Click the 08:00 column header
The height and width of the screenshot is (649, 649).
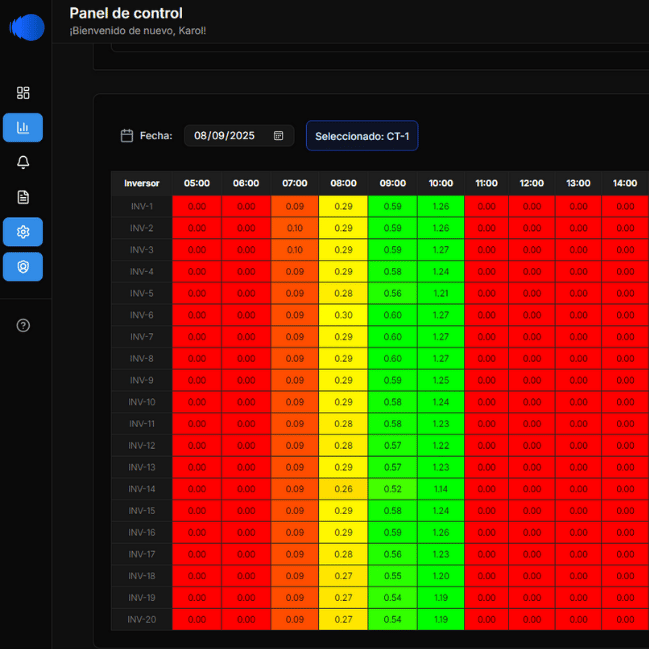point(344,183)
